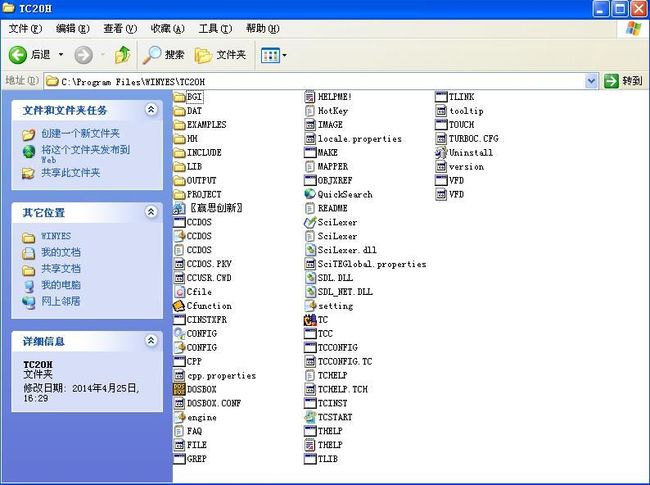
Task: Select the tooltip file icon
Action: pyautogui.click(x=441, y=111)
